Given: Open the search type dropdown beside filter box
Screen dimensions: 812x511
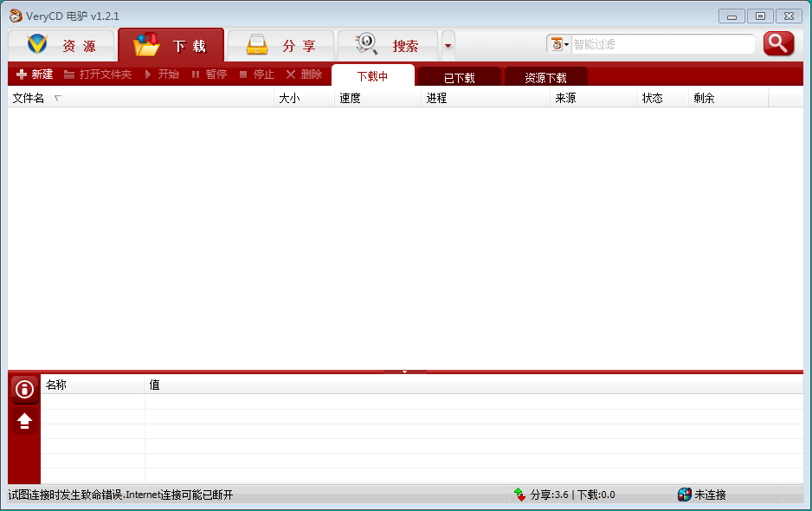Looking at the screenshot, I should (x=559, y=44).
